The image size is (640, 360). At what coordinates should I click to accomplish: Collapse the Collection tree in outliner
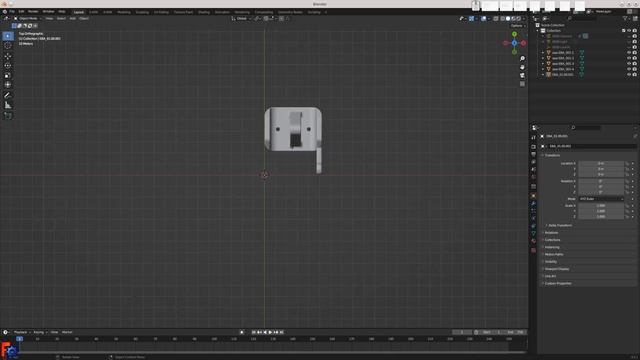(x=538, y=31)
